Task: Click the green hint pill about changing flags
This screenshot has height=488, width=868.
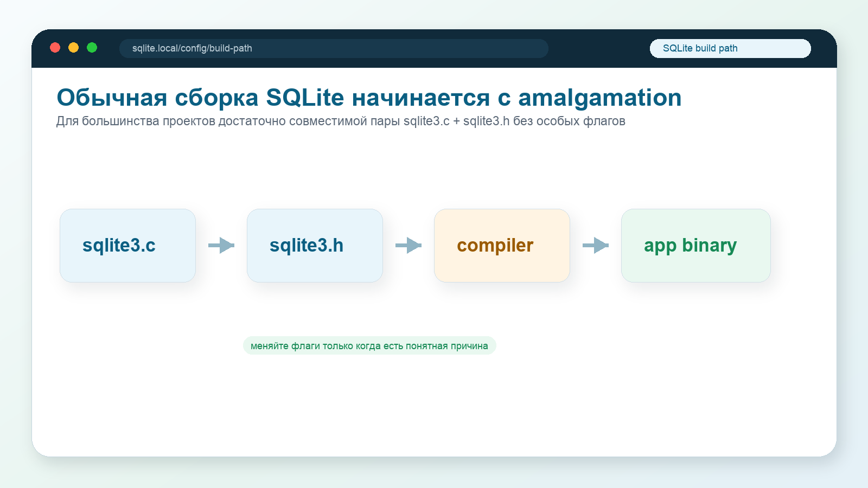Action: pyautogui.click(x=369, y=345)
